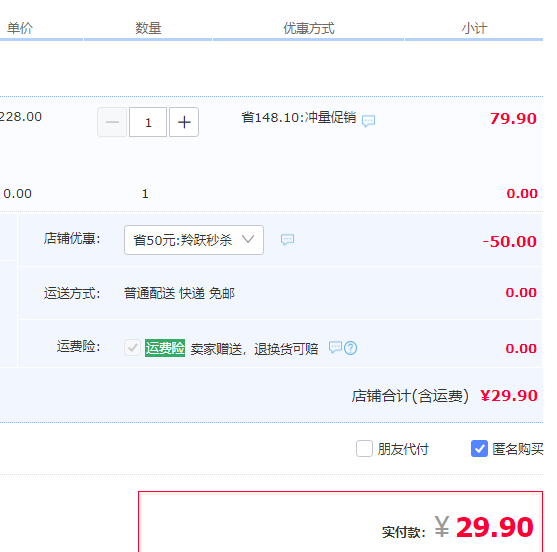Click the chevron arrow in 店铺优惠 dropdown
557x552 pixels.
pyautogui.click(x=248, y=239)
